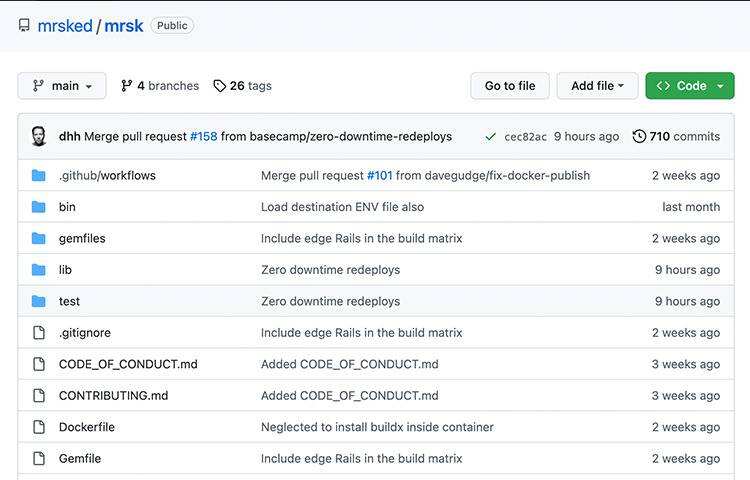The image size is (750, 480).
Task: Click the green check status icon
Action: (490, 136)
